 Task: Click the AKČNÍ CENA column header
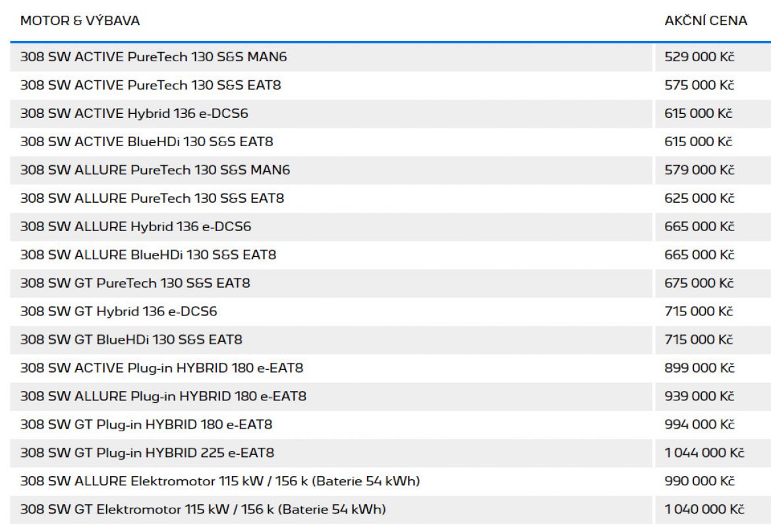[705, 21]
